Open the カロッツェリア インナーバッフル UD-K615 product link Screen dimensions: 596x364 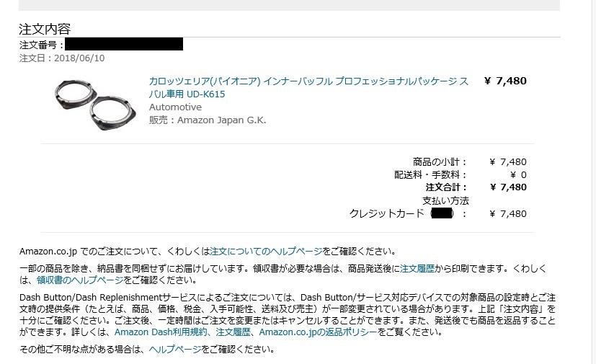[x=308, y=87]
